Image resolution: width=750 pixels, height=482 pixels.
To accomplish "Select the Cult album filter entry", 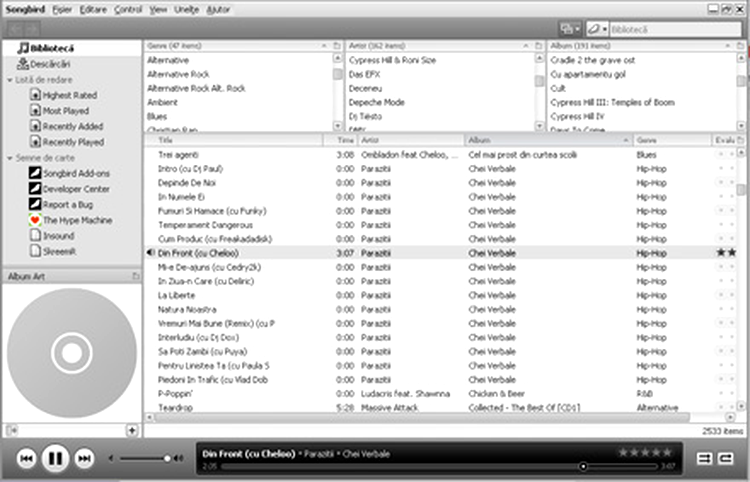I will pyautogui.click(x=640, y=88).
